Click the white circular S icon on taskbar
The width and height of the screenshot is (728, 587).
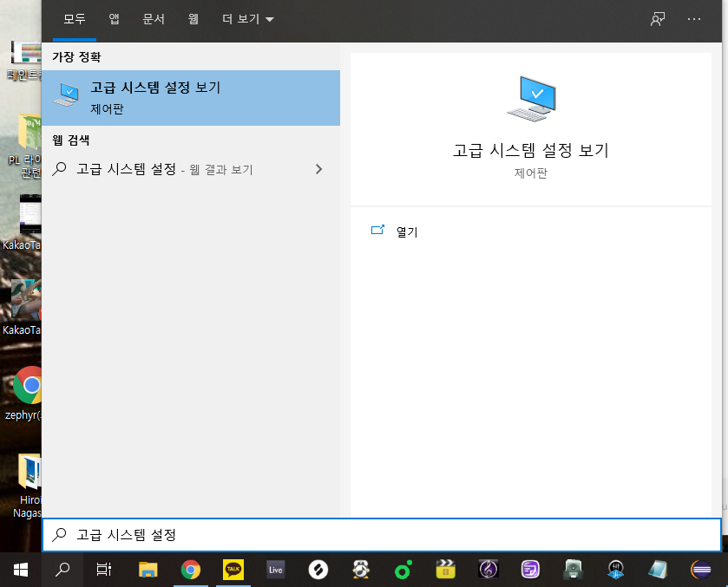tap(318, 570)
